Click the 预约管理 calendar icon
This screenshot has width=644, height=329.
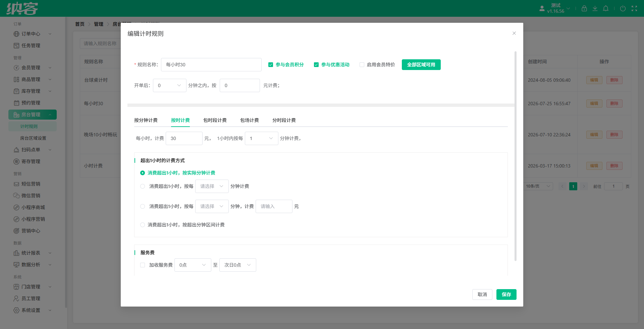[16, 103]
